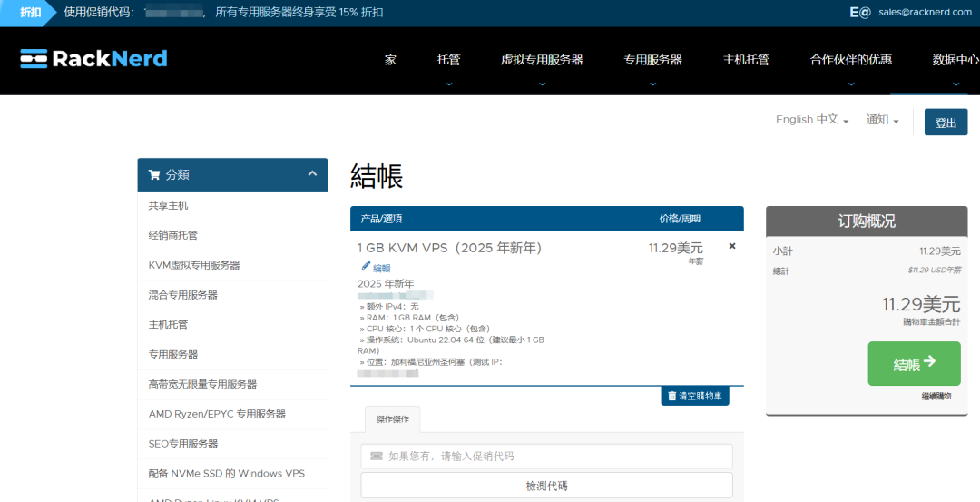Click the 产品/選項 column header
980x502 pixels.
[381, 219]
